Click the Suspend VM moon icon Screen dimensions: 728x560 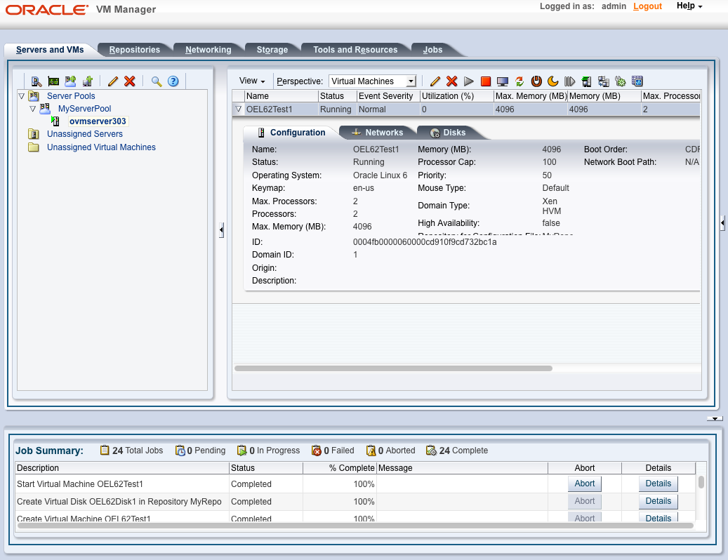pyautogui.click(x=553, y=81)
